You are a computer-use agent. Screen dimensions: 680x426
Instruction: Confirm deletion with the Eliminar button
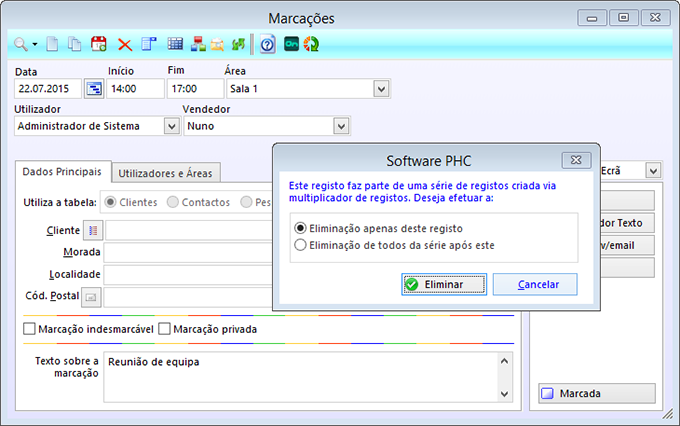coord(444,285)
